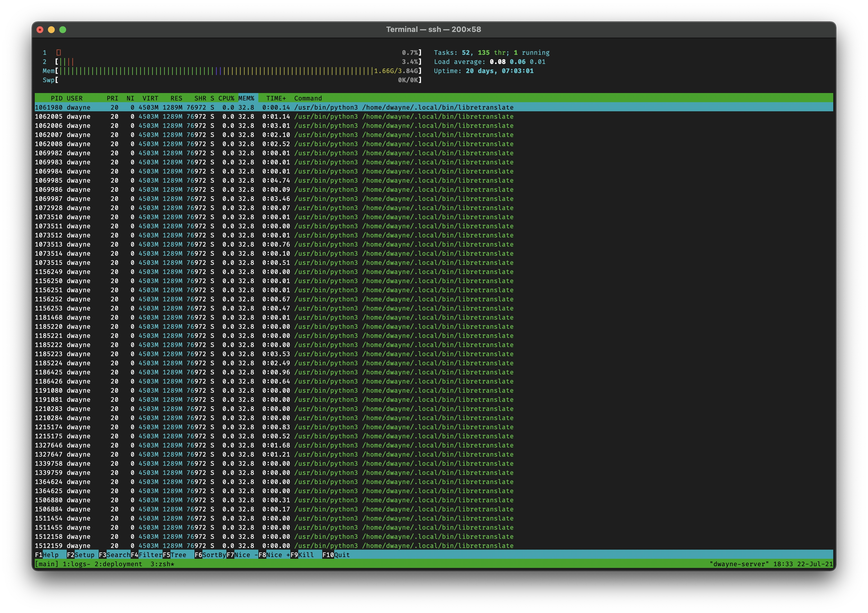
Task: Sort by USER column header
Action: pyautogui.click(x=74, y=98)
